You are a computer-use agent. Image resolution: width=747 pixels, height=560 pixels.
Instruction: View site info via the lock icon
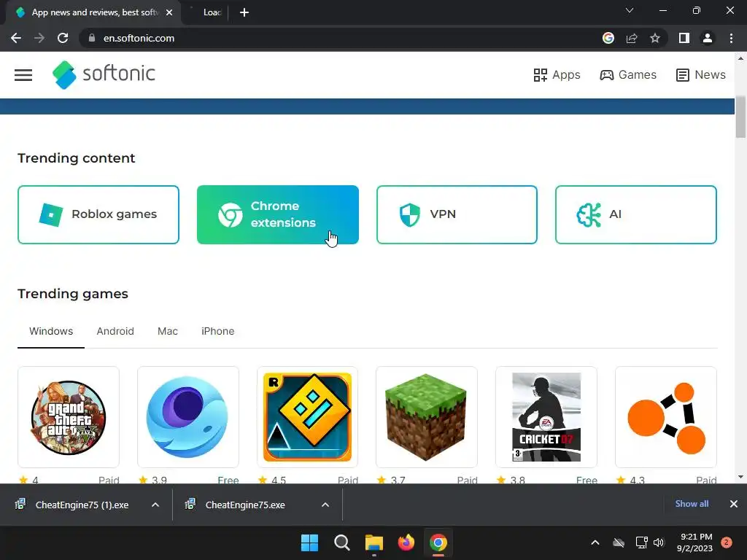point(92,38)
